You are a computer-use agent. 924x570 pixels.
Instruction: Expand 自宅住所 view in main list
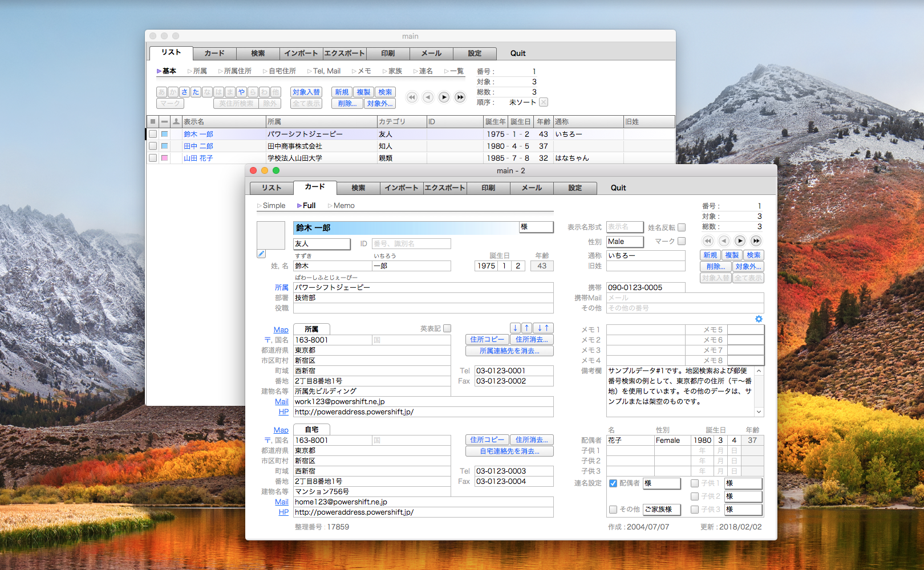[279, 71]
